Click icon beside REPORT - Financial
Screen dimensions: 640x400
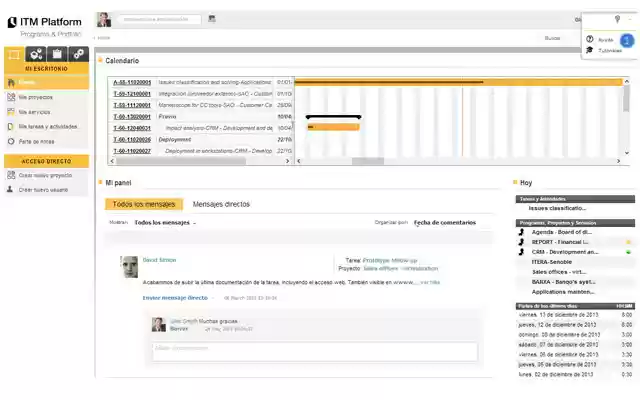click(522, 242)
